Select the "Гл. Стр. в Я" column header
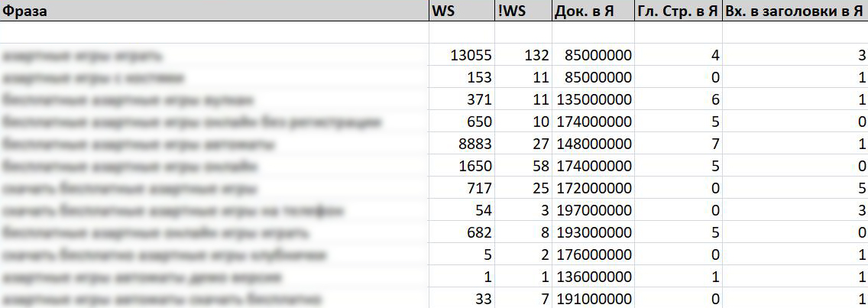The width and height of the screenshot is (868, 308). pyautogui.click(x=679, y=11)
